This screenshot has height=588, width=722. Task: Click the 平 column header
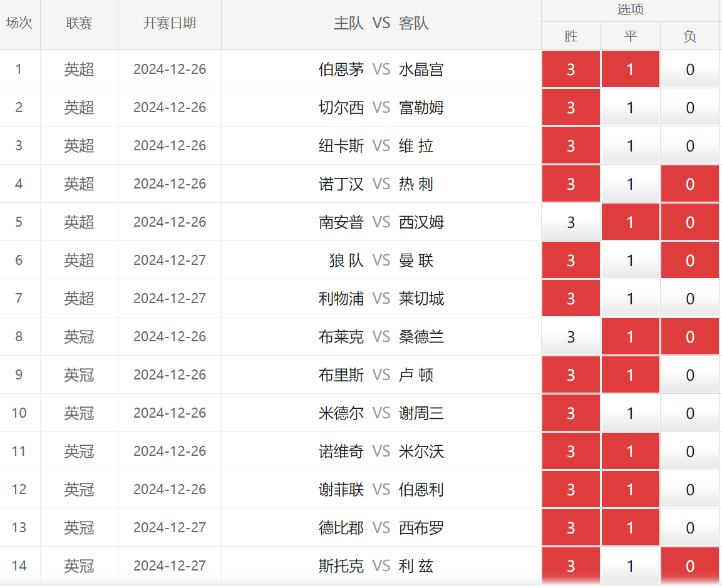(631, 36)
